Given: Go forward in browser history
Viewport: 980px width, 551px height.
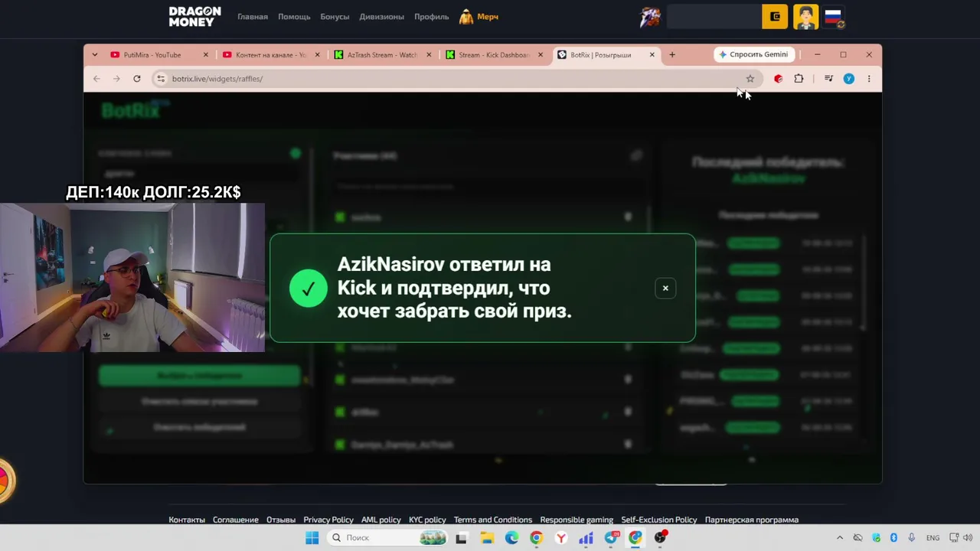Looking at the screenshot, I should click(x=116, y=79).
